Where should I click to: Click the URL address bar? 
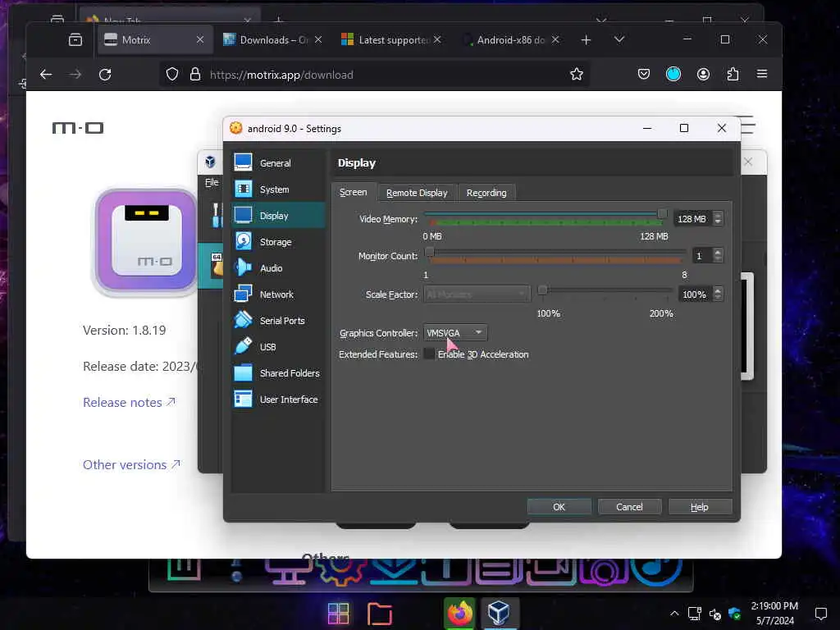click(375, 75)
